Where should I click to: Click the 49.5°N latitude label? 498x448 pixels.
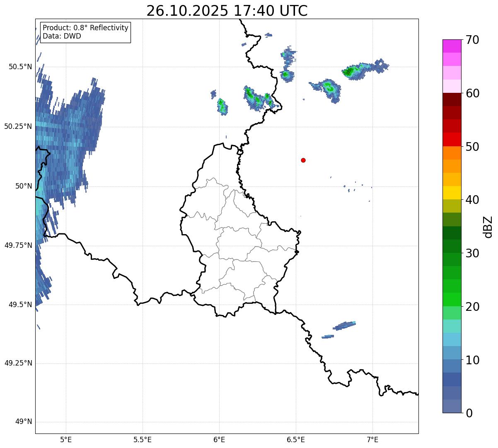pyautogui.click(x=20, y=305)
